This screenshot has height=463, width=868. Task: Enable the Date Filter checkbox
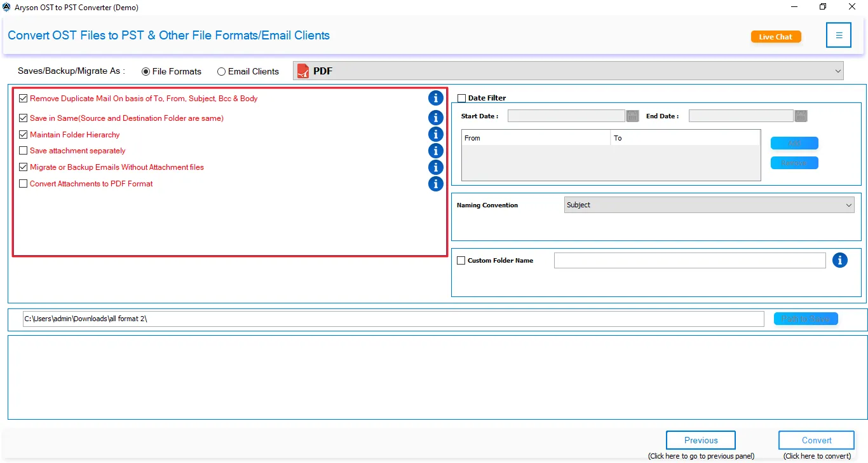461,97
